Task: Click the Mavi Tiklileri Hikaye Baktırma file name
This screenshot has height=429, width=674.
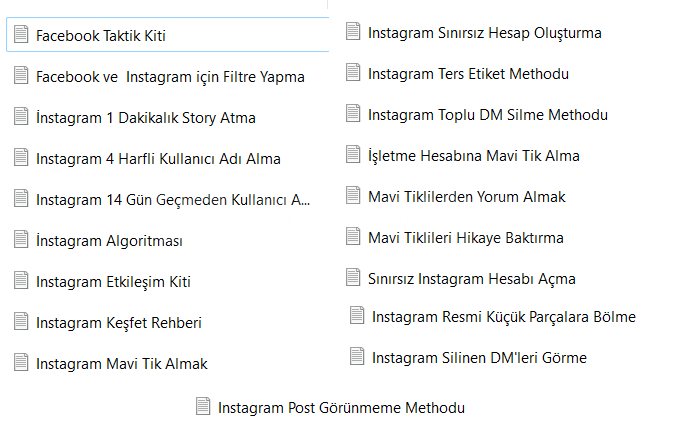Action: 465,237
